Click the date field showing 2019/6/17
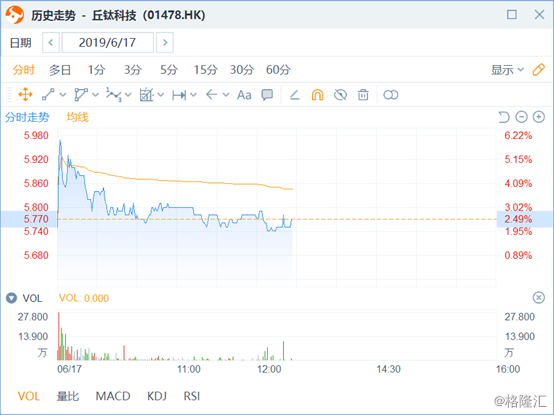Viewport: 554px width, 415px height. [x=108, y=43]
